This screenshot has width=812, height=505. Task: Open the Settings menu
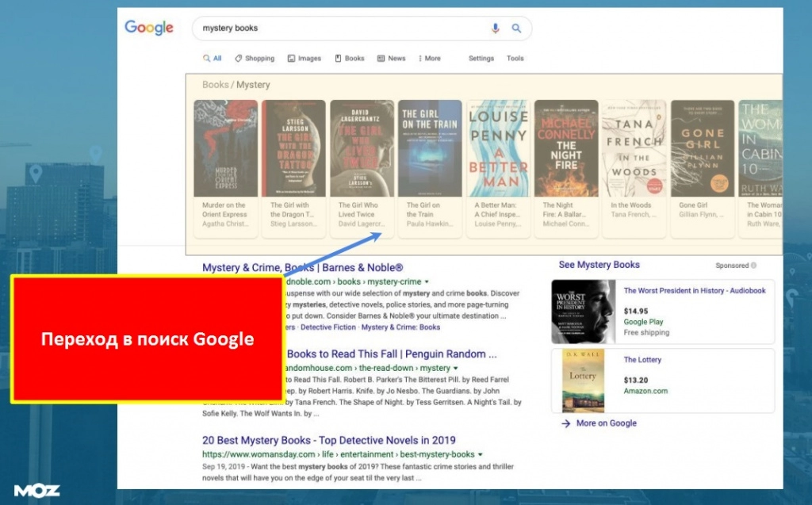[x=481, y=59]
